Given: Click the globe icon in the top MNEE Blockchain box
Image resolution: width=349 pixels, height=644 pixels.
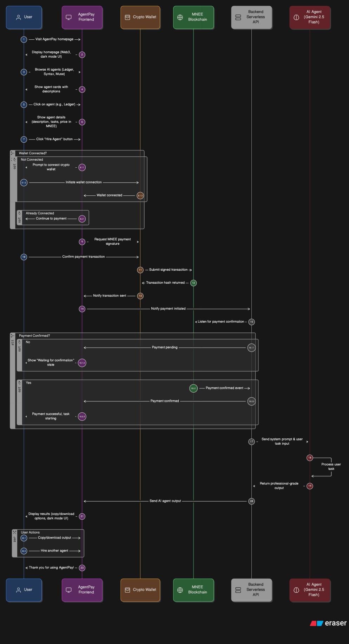Looking at the screenshot, I should click(180, 17).
